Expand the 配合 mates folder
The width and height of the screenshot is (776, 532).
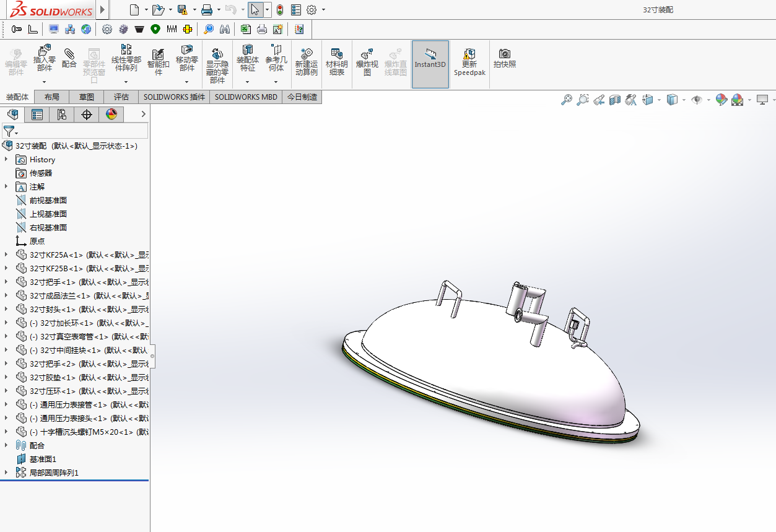(x=6, y=445)
